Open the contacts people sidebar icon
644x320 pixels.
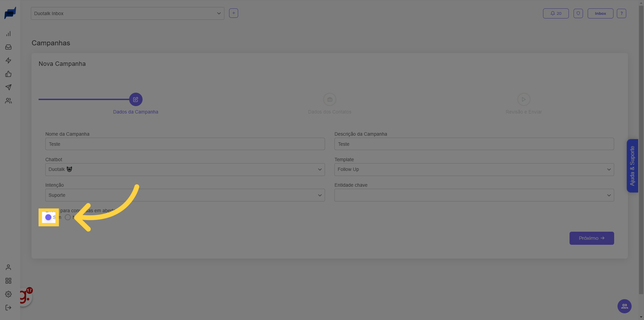(x=8, y=101)
